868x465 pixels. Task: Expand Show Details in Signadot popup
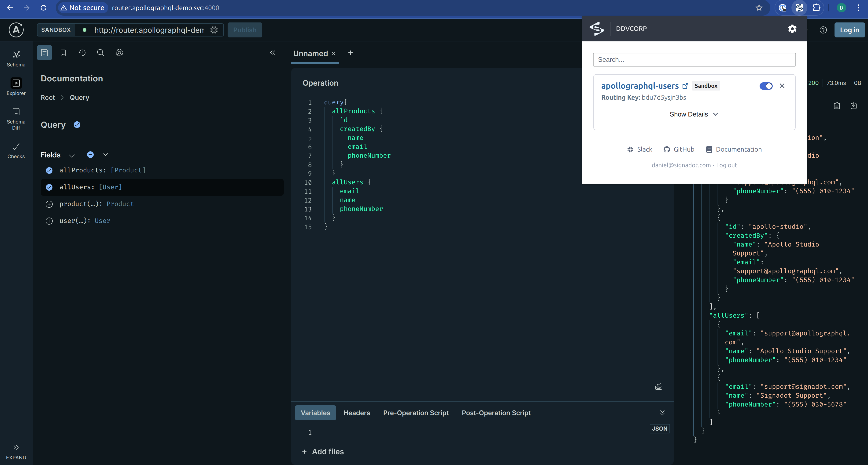[x=694, y=114]
